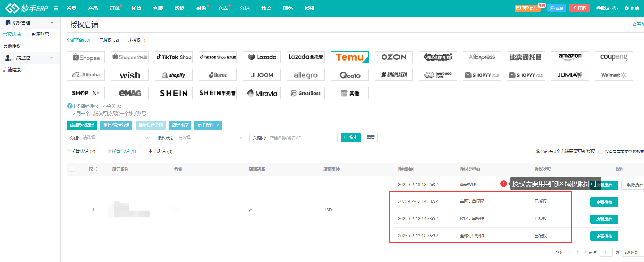Choose the SHOPLAZZA platform tile

pos(394,75)
